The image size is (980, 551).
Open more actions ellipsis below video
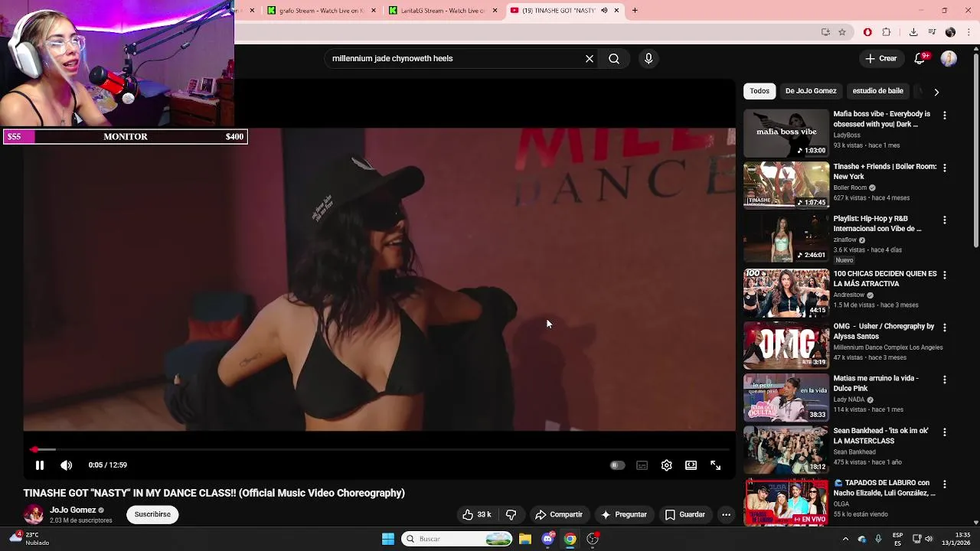click(726, 514)
